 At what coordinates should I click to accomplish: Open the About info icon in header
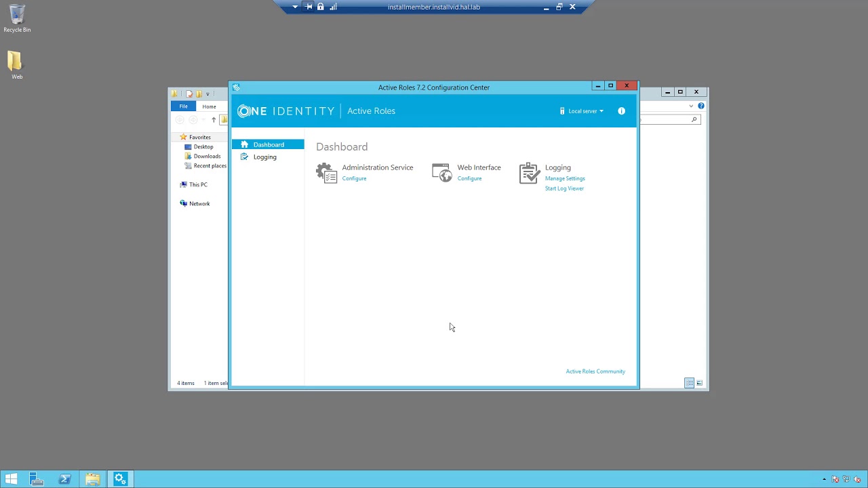(x=621, y=111)
